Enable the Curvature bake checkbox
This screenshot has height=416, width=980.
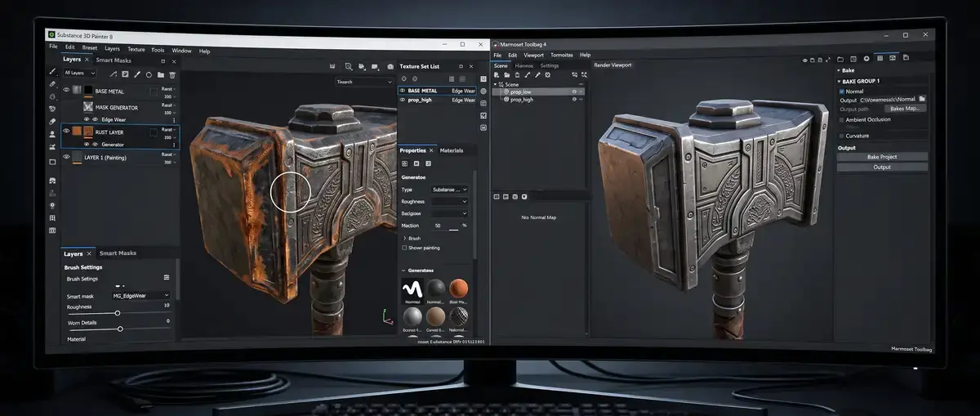click(x=841, y=136)
